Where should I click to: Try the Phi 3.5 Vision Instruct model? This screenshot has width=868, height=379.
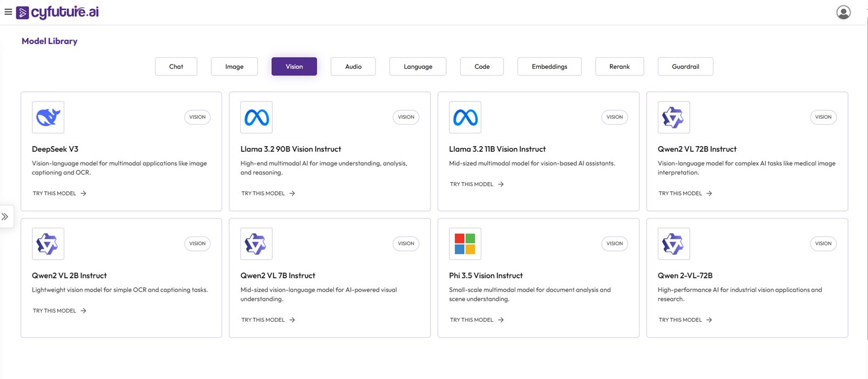(x=476, y=320)
